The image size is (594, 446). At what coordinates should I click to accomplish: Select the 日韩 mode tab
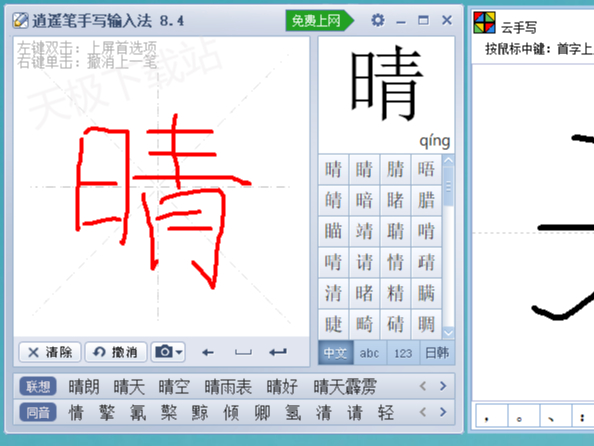coord(437,353)
